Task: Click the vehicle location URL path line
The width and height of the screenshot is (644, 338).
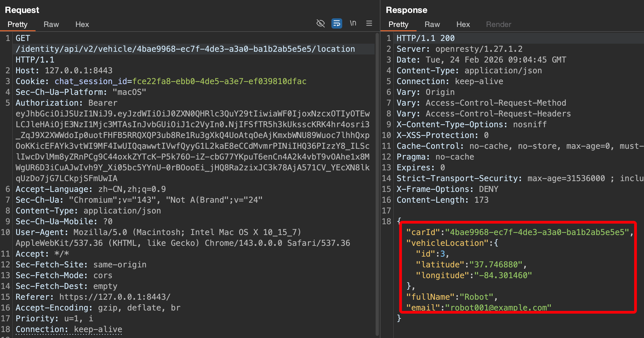Action: pos(185,49)
